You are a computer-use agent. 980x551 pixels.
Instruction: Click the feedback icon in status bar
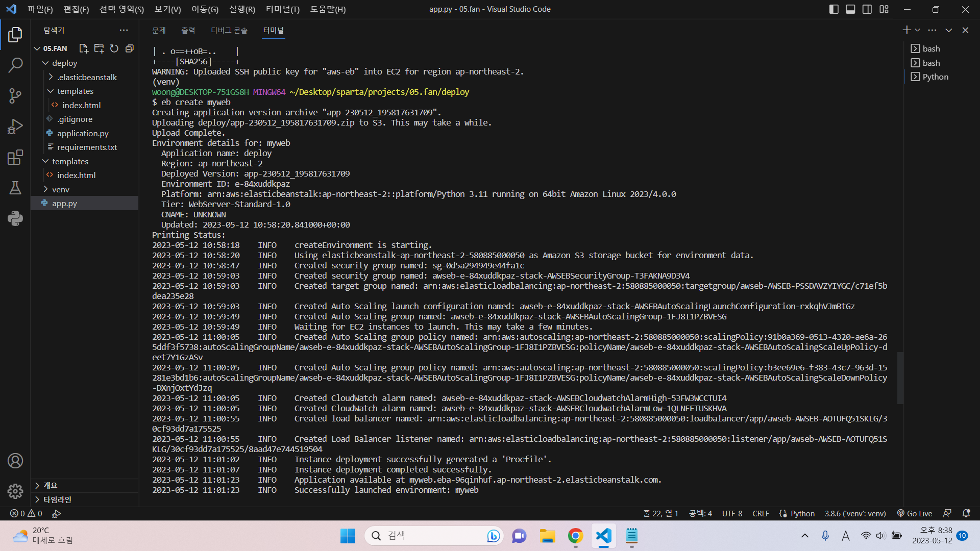pos(947,513)
